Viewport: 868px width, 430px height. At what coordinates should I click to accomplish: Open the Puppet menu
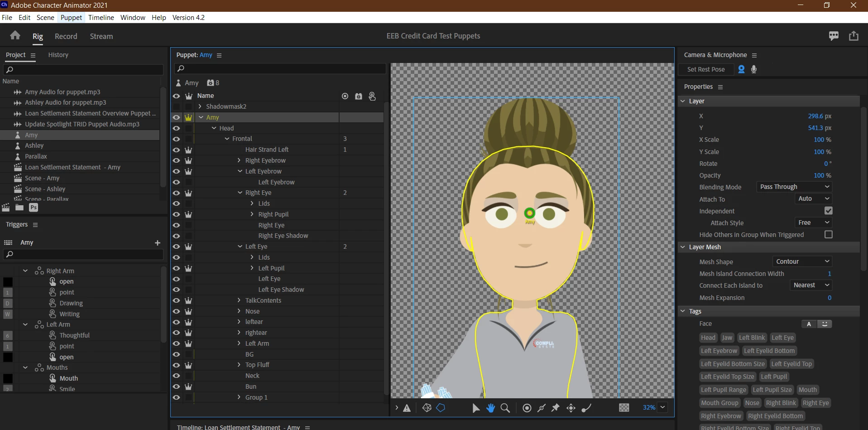(x=71, y=18)
